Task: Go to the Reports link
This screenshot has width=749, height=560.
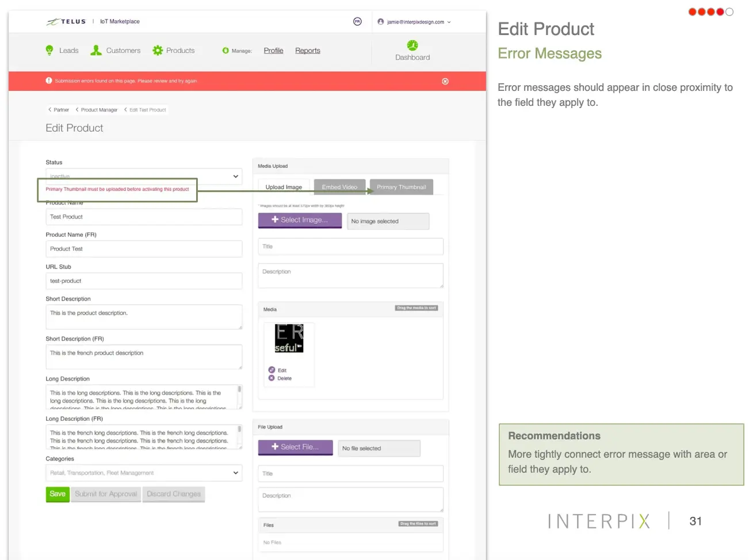Action: click(x=308, y=51)
